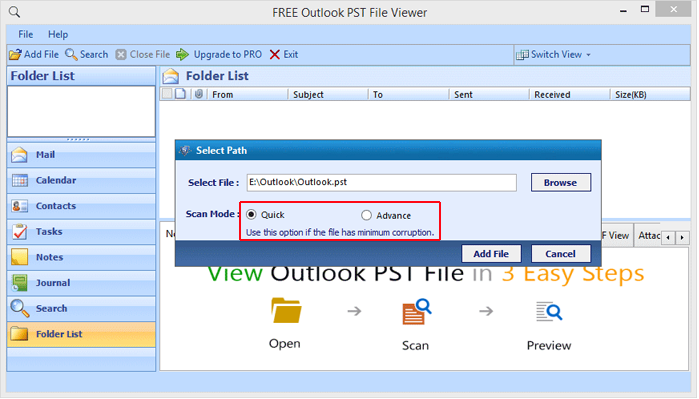
Task: Open the Contacts icon in sidebar
Action: [20, 206]
